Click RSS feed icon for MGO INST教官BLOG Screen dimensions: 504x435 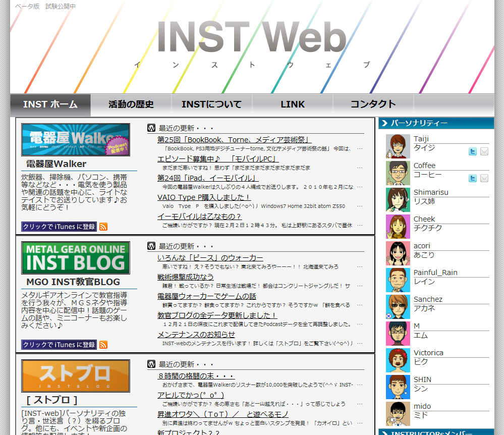pyautogui.click(x=103, y=345)
